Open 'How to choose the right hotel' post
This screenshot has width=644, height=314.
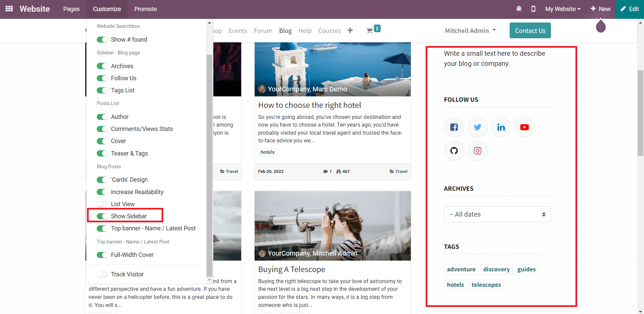[309, 105]
